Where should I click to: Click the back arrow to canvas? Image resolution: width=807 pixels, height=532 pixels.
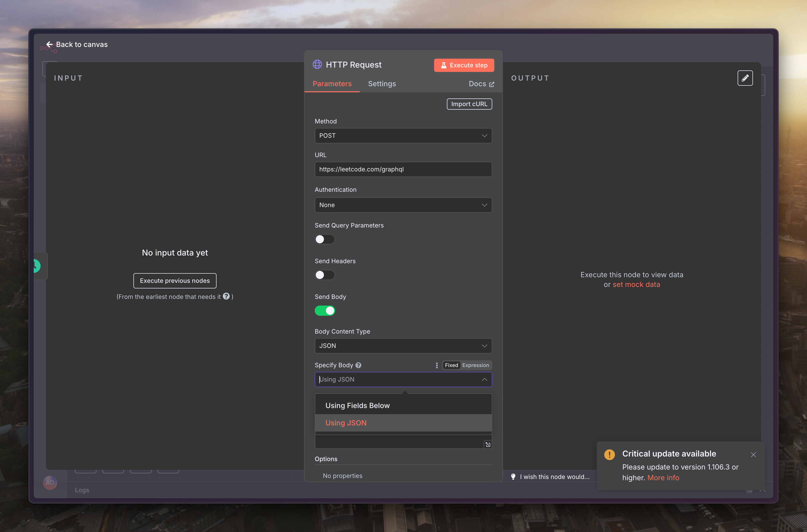click(x=49, y=44)
